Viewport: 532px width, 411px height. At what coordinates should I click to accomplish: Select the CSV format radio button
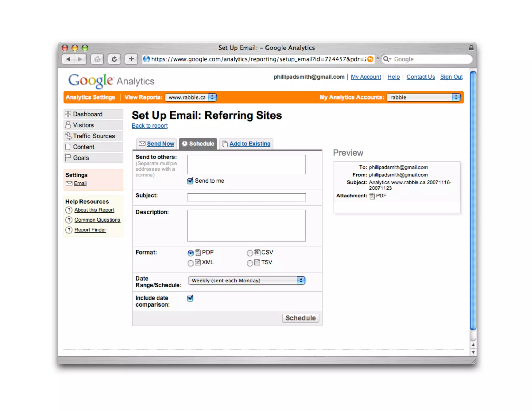point(250,253)
